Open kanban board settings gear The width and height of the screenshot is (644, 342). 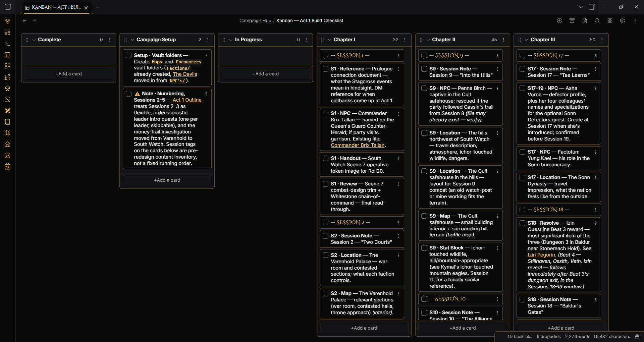[622, 20]
